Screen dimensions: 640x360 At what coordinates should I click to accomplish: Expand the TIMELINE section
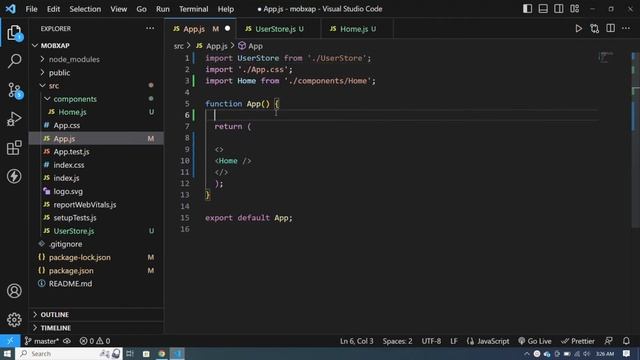click(x=96, y=328)
